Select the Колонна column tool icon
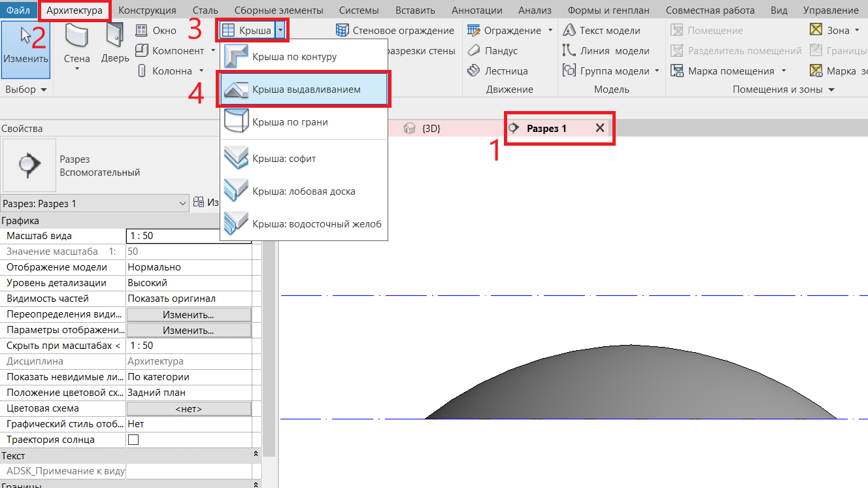Screen dimensions: 868x488 coord(142,71)
